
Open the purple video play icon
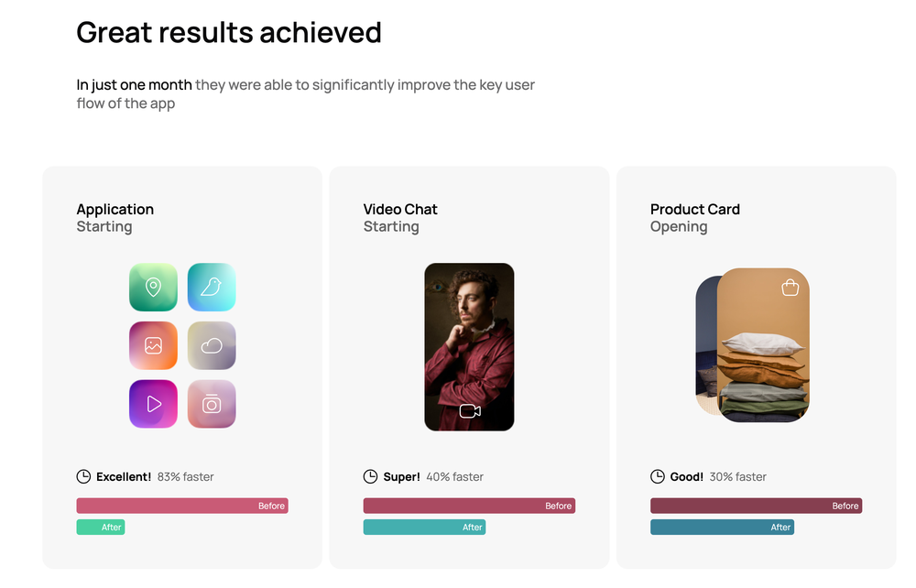tap(153, 404)
